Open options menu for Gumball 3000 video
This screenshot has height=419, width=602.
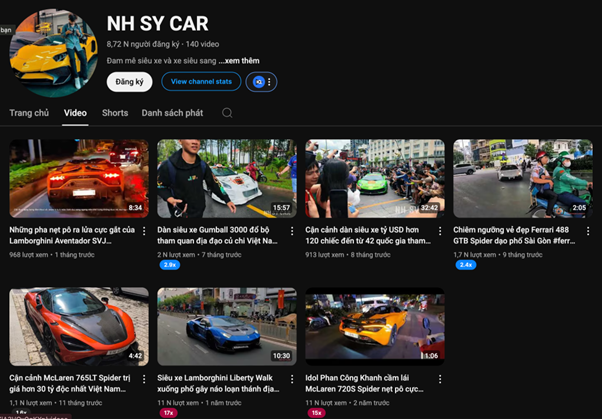point(292,231)
